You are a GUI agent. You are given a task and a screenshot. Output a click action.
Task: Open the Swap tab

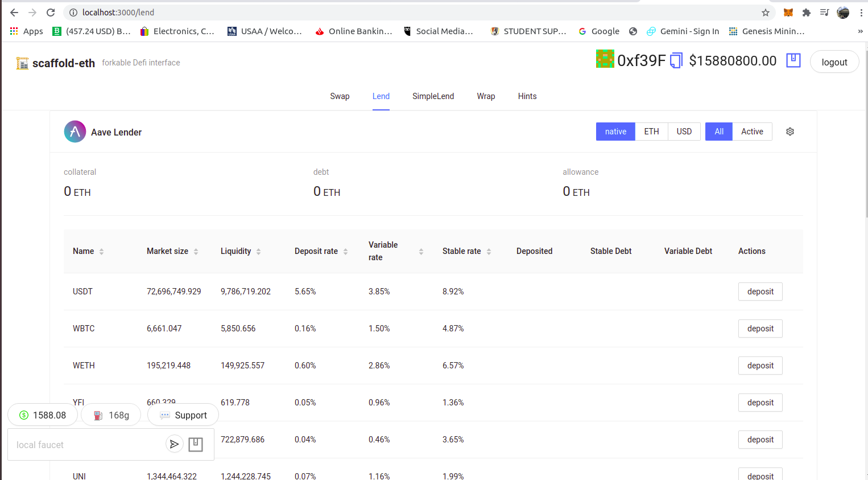coord(340,96)
